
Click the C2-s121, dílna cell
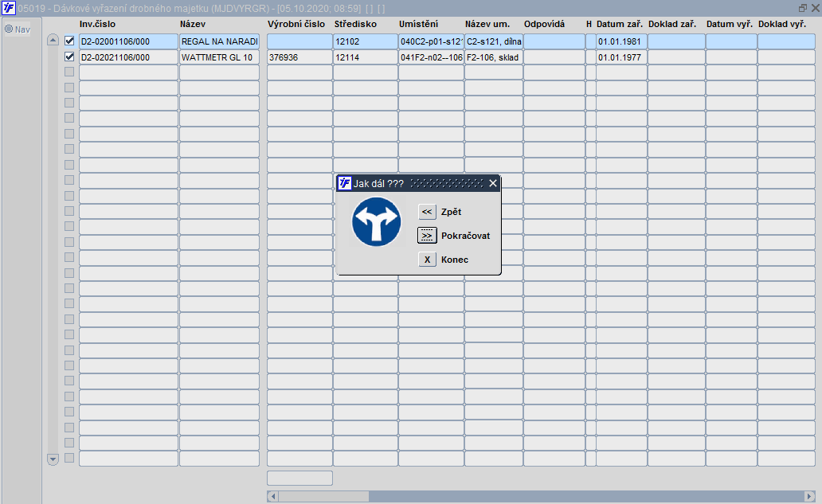(494, 41)
